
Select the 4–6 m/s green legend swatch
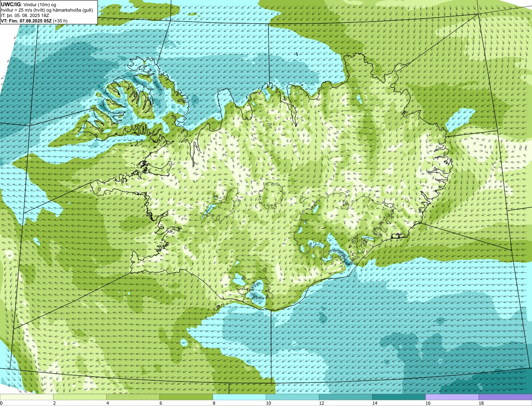coord(133,397)
